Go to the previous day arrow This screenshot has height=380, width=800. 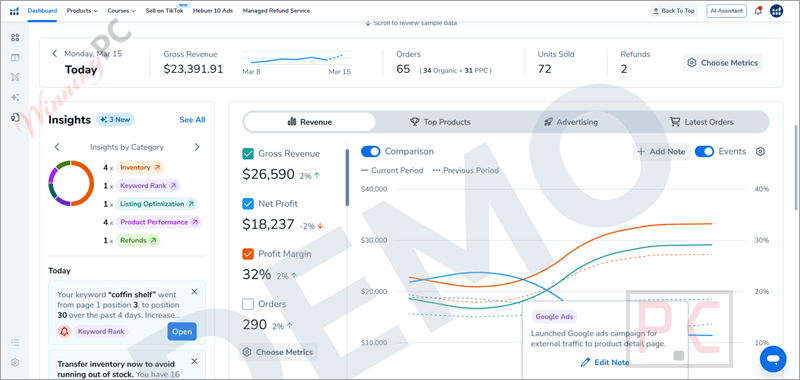55,54
